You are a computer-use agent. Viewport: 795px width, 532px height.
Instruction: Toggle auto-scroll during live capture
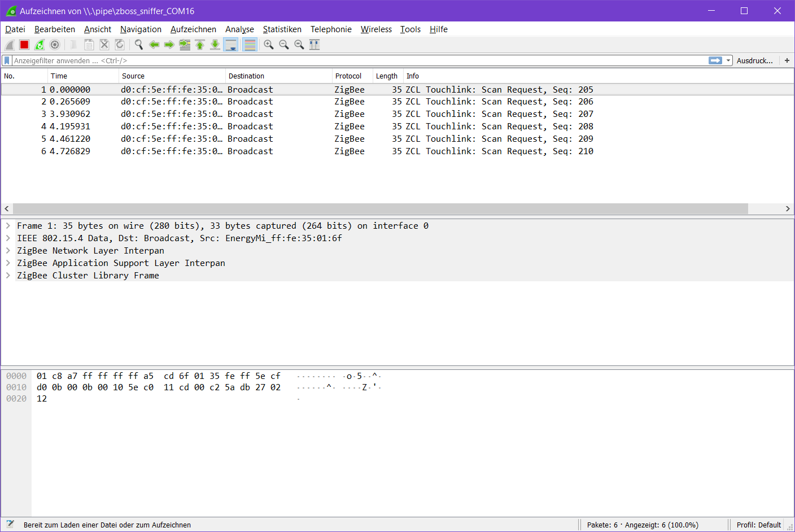(x=231, y=45)
